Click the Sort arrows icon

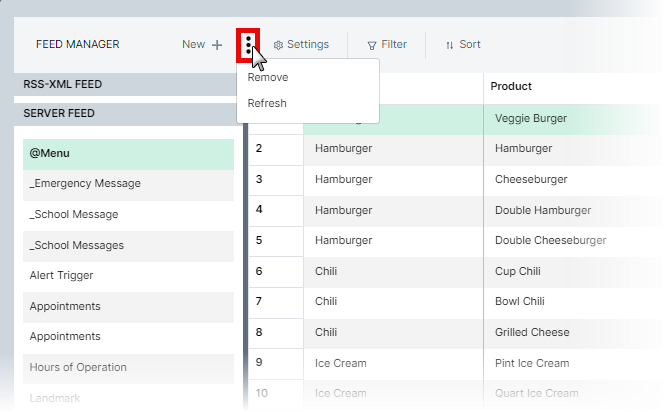pyautogui.click(x=450, y=45)
